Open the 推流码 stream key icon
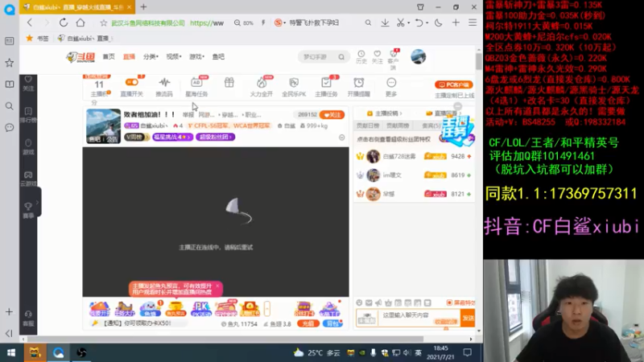 coord(164,87)
